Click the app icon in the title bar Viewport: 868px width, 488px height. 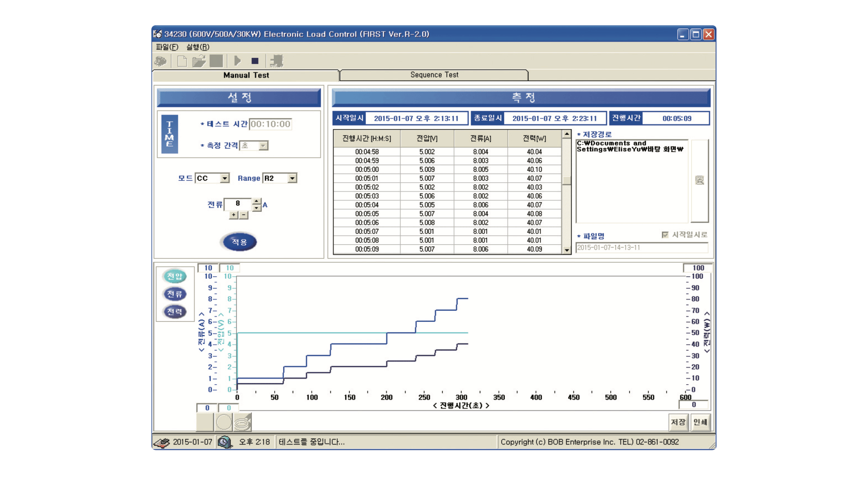point(158,34)
